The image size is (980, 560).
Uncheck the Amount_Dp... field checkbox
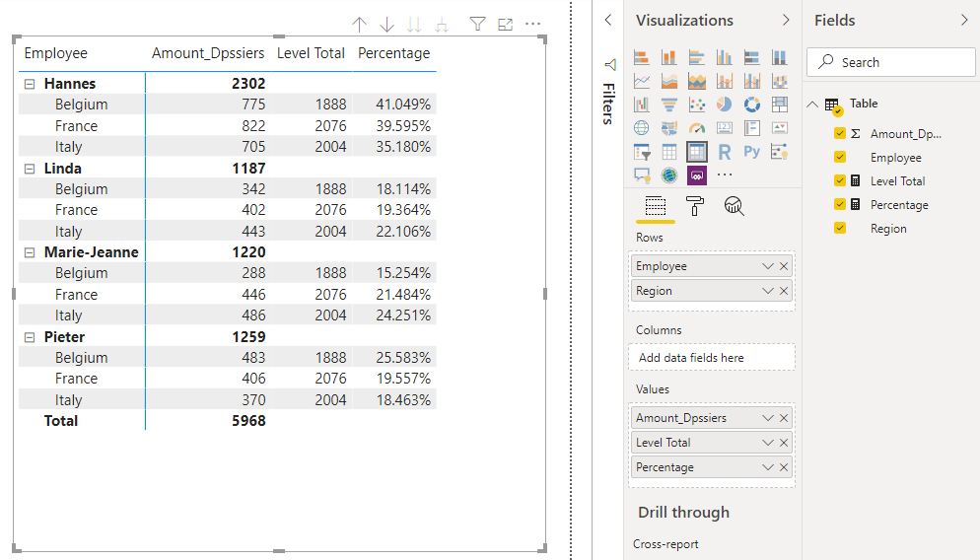coord(840,133)
